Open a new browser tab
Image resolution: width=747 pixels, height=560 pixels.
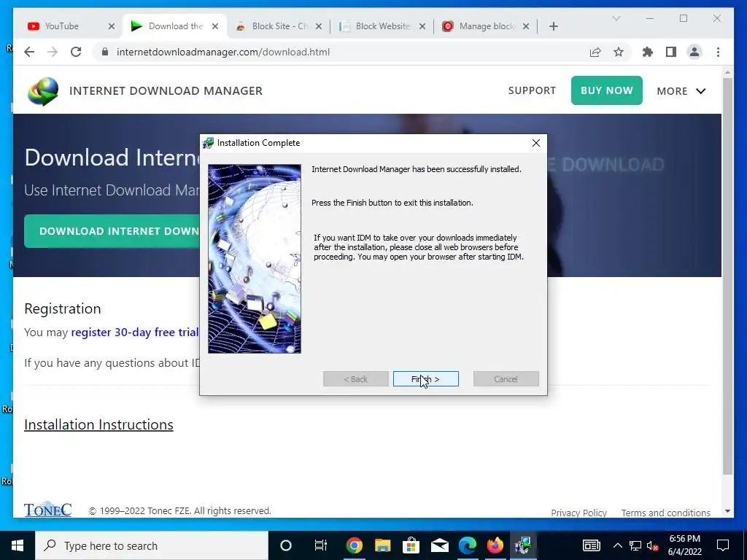[553, 26]
